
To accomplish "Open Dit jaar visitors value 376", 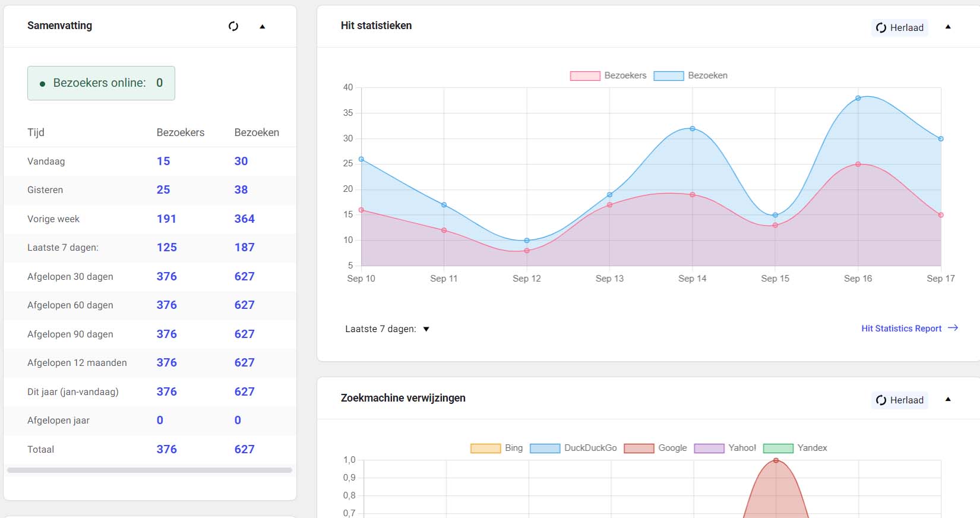I will click(x=166, y=391).
